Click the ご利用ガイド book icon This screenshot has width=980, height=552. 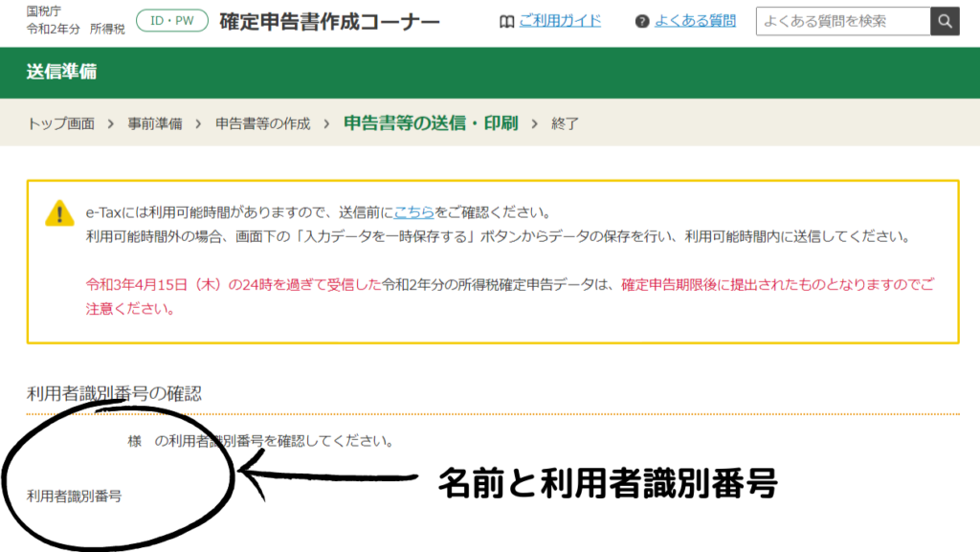(507, 22)
